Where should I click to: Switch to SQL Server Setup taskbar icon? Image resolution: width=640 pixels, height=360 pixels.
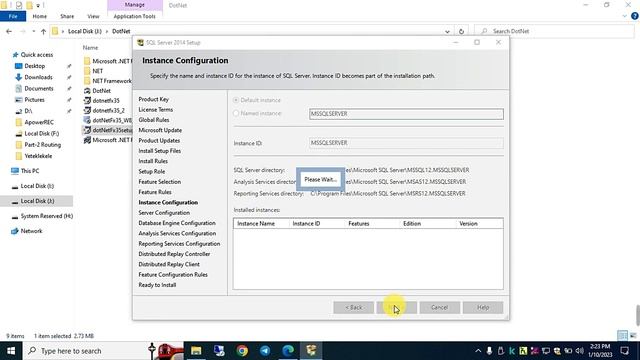pyautogui.click(x=311, y=351)
